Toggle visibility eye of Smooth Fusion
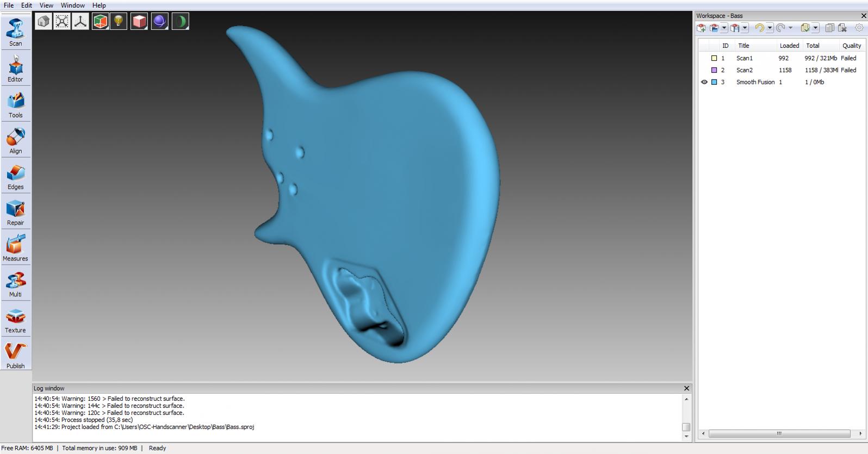This screenshot has width=868, height=454. click(704, 82)
